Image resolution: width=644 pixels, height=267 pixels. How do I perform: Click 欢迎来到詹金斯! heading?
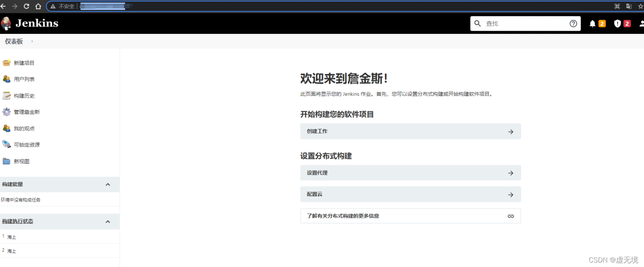coord(344,79)
